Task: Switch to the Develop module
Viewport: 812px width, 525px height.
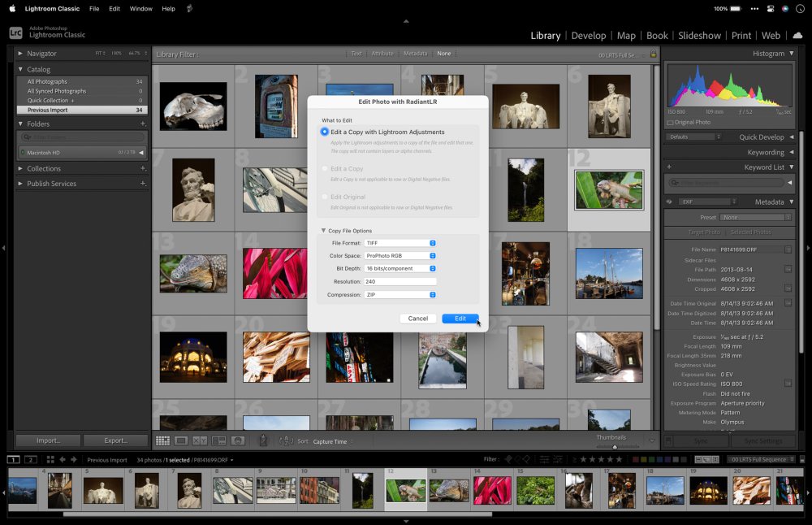Action: pyautogui.click(x=588, y=36)
